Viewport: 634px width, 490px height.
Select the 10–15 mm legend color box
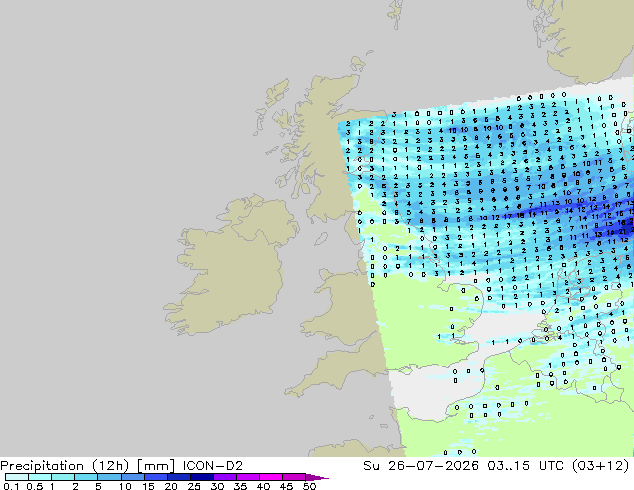tap(132, 477)
